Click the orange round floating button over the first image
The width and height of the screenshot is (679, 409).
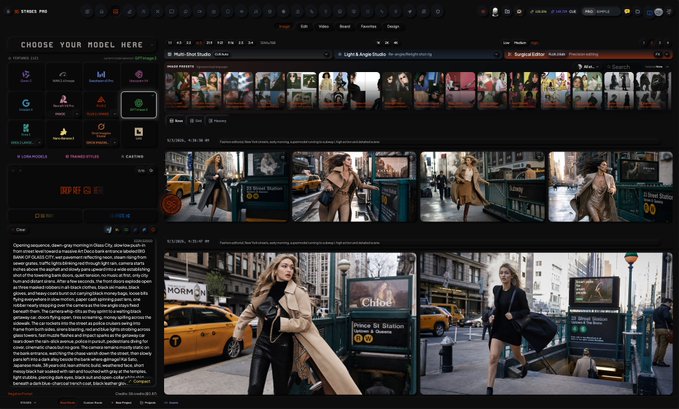click(x=171, y=204)
